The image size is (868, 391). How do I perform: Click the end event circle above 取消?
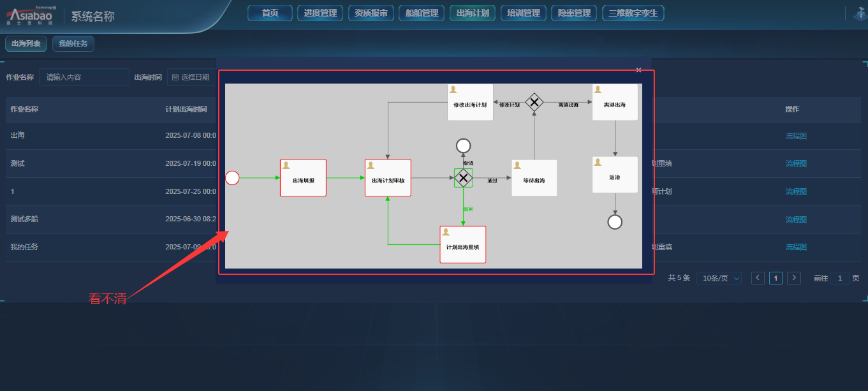(464, 146)
